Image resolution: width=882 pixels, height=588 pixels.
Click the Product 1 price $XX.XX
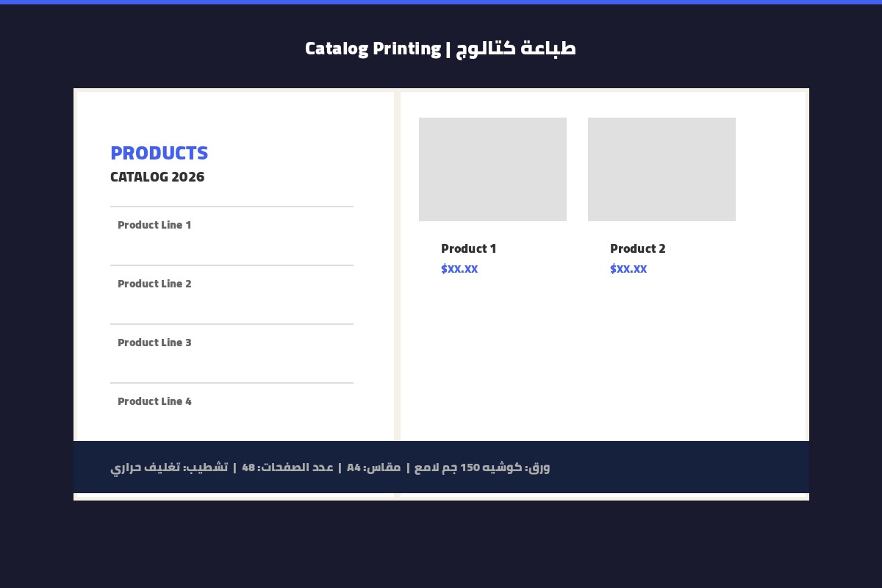(459, 268)
